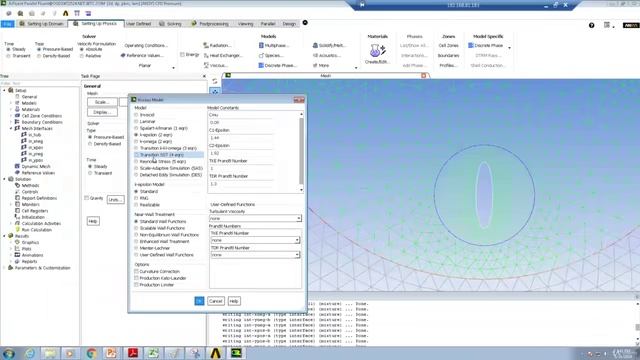Open Internet Explorer from the taskbar
Viewport: 640px width, 360px height.
click(30, 353)
